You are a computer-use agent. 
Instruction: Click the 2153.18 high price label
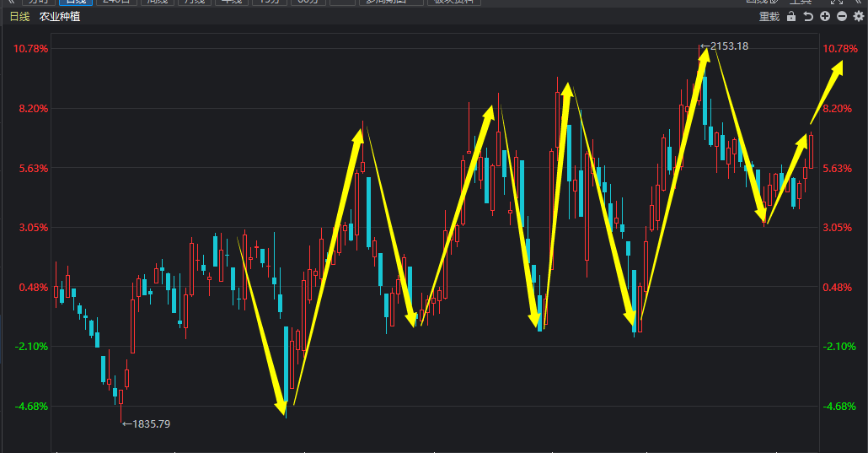[x=729, y=46]
